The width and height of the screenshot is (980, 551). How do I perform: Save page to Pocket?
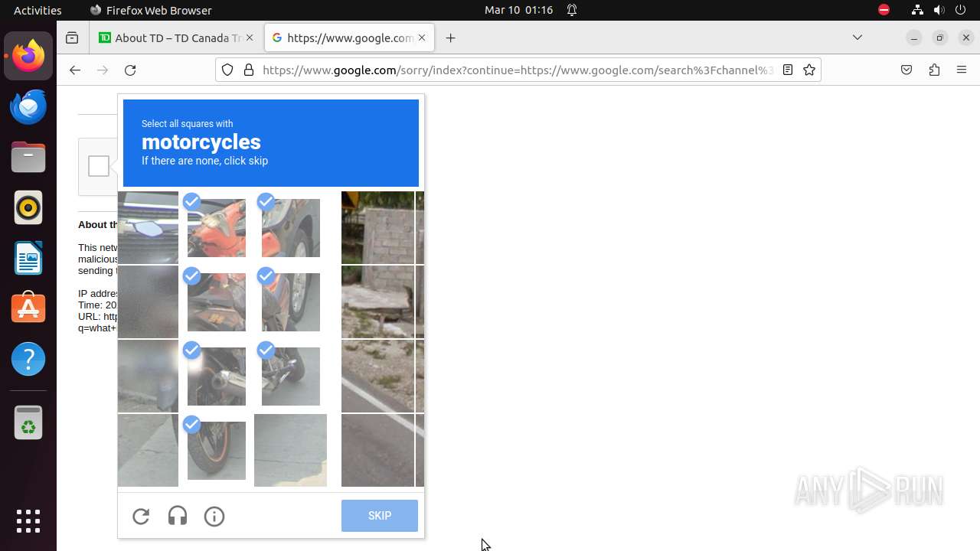coord(906,70)
